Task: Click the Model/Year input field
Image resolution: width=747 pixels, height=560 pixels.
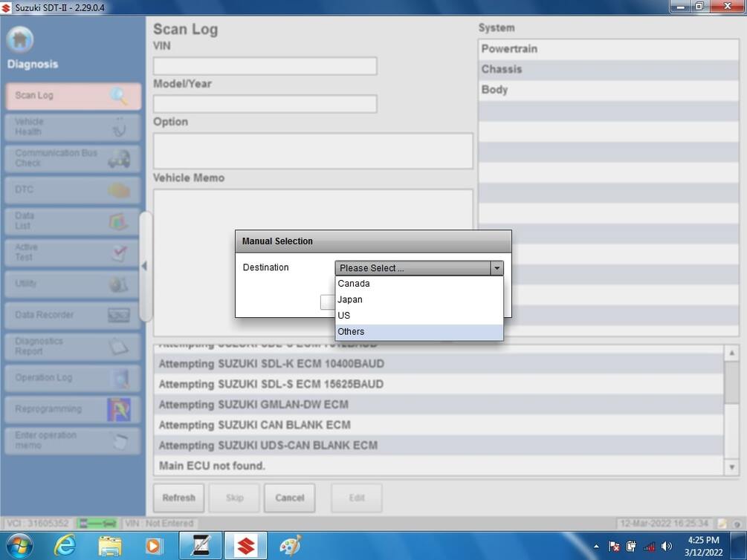Action: tap(265, 104)
